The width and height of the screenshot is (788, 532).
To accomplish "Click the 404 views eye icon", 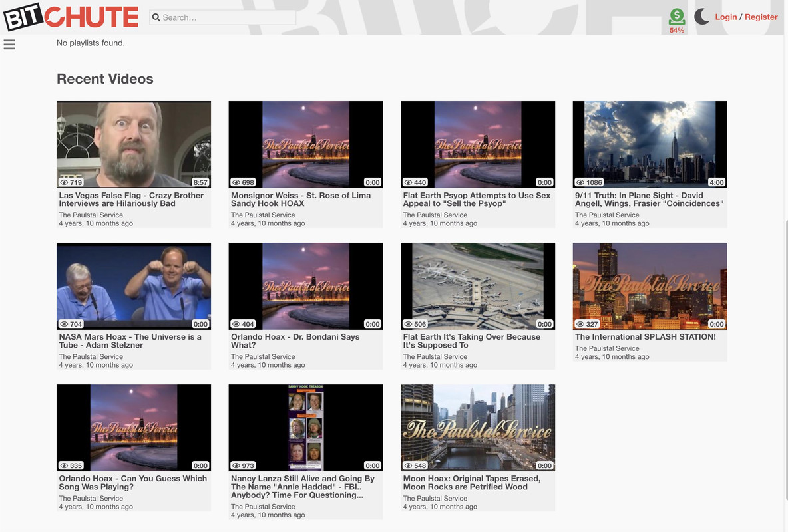I will pyautogui.click(x=236, y=324).
